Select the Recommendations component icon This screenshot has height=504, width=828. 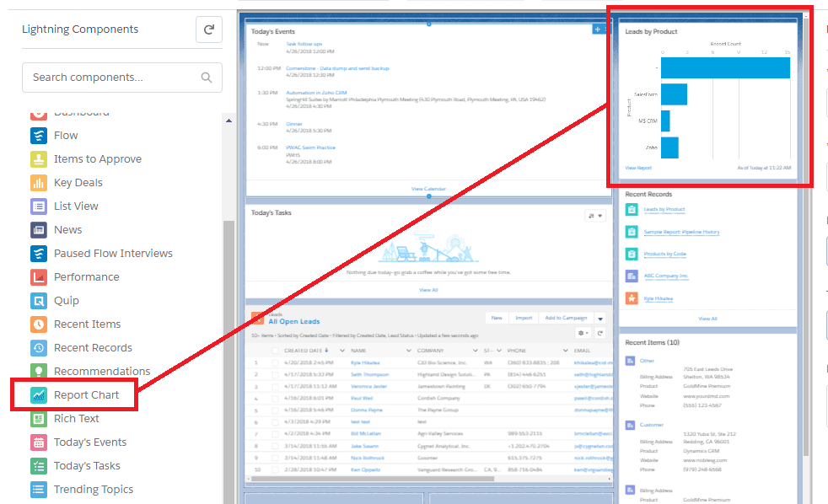(x=39, y=371)
